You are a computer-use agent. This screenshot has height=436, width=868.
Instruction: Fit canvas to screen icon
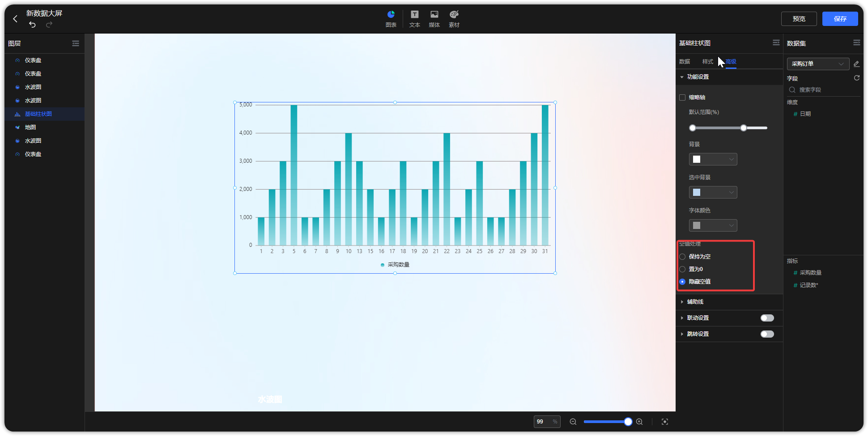(665, 422)
